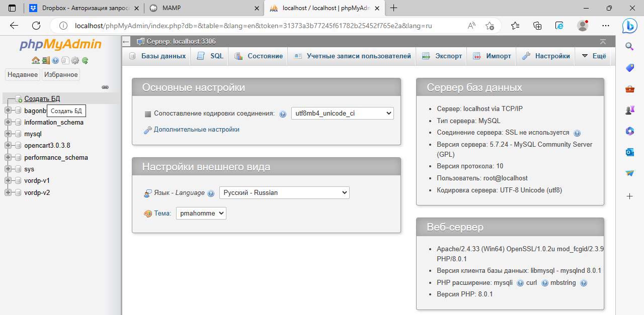Collapse page header using top-right arrow
The height and width of the screenshot is (315, 644).
tap(603, 42)
